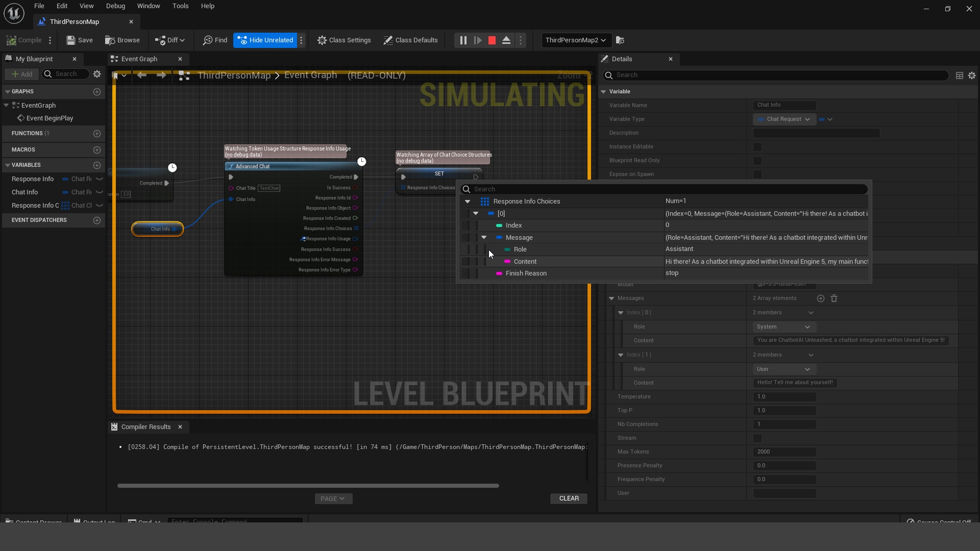Open the Role dropdown set to System

pos(784,327)
